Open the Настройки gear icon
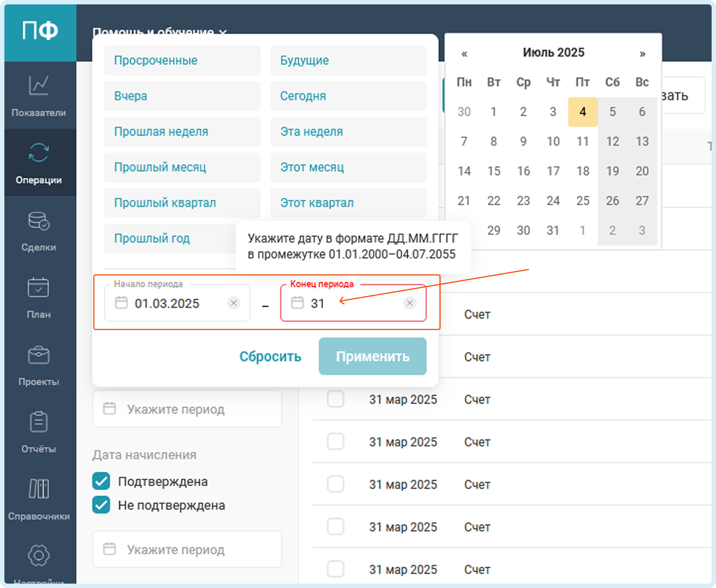This screenshot has width=716, height=588. (x=39, y=555)
